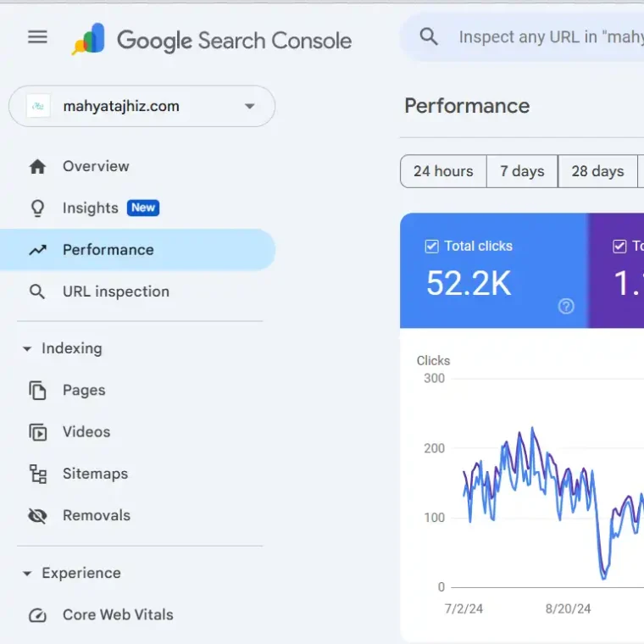644x644 pixels.
Task: Choose the 24 hours date range
Action: pos(443,171)
